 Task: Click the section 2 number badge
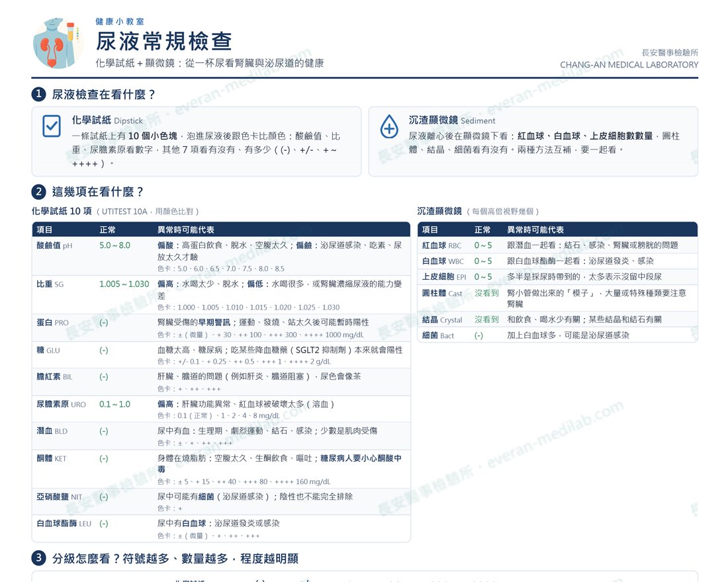click(38, 192)
